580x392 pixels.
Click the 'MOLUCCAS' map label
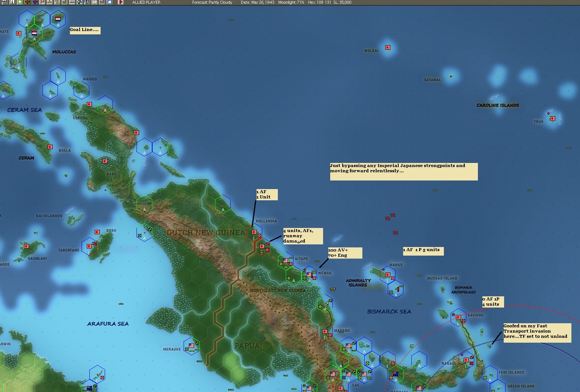[64, 52]
